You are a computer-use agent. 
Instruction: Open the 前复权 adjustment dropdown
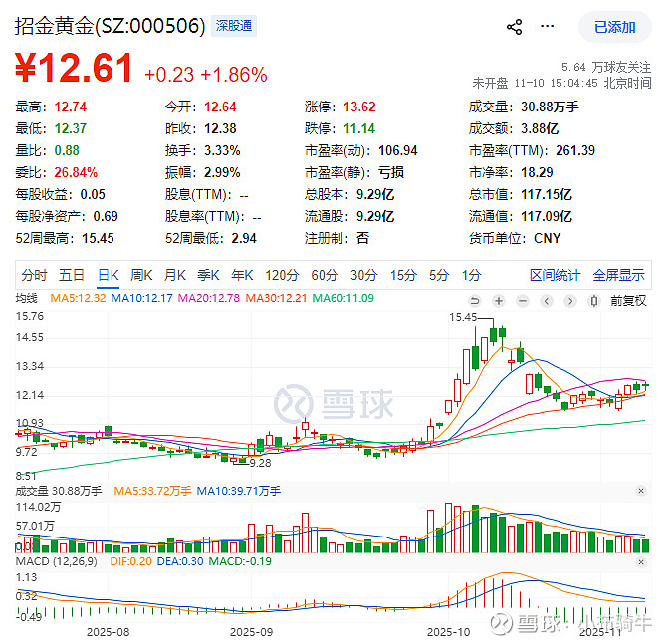point(628,301)
